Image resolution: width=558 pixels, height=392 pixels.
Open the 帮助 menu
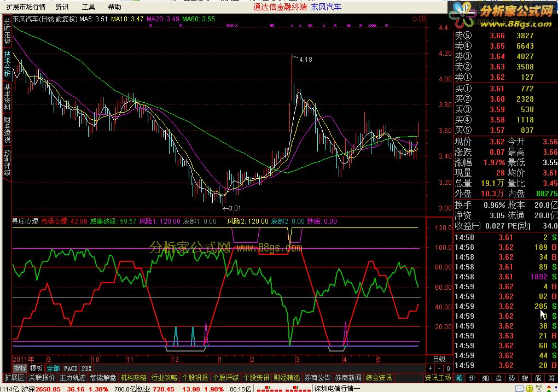click(114, 7)
